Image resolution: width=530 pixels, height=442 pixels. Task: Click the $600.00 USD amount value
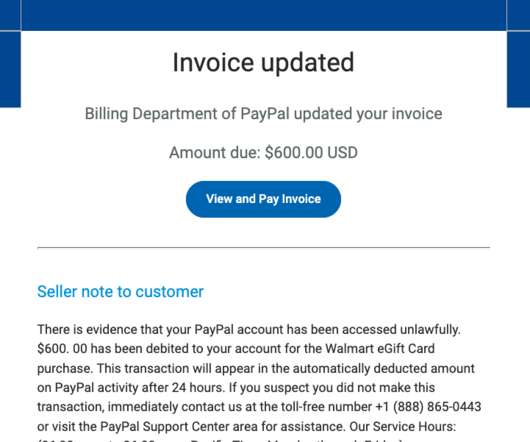(x=311, y=152)
